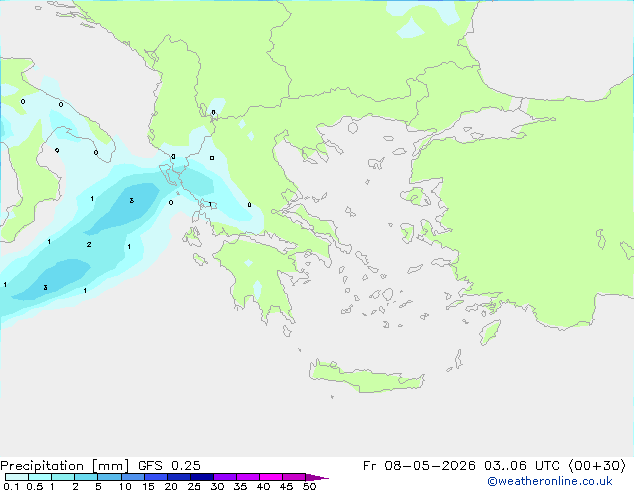Click the 'Fr 08-05-2026' forecast date text
This screenshot has width=634, height=490.
pos(419,466)
